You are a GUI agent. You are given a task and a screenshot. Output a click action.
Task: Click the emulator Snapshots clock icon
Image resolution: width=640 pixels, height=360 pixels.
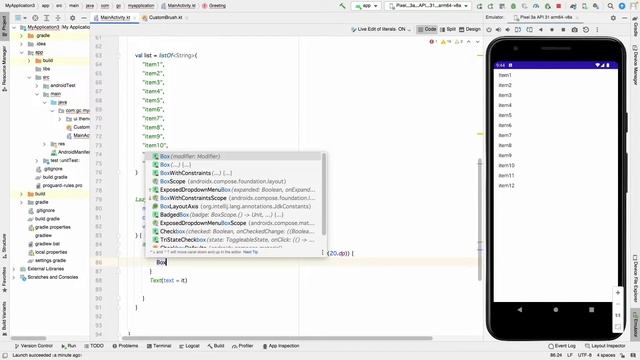point(586,30)
